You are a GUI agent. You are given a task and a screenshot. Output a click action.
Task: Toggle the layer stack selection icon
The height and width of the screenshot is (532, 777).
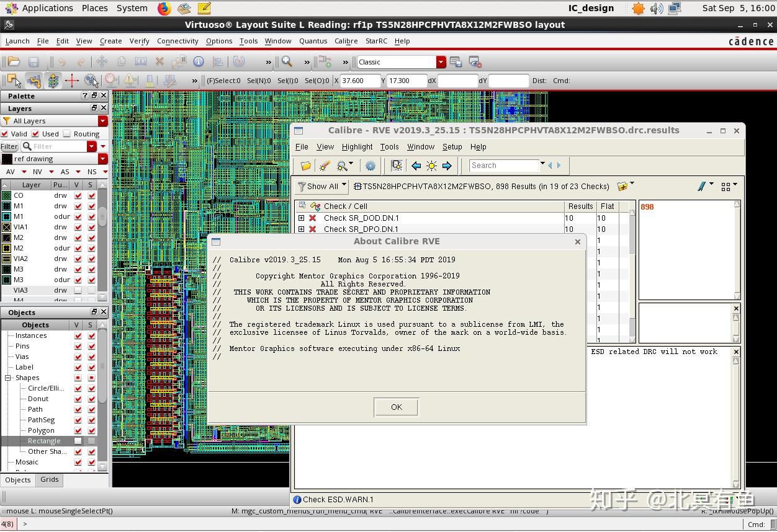click(53, 81)
